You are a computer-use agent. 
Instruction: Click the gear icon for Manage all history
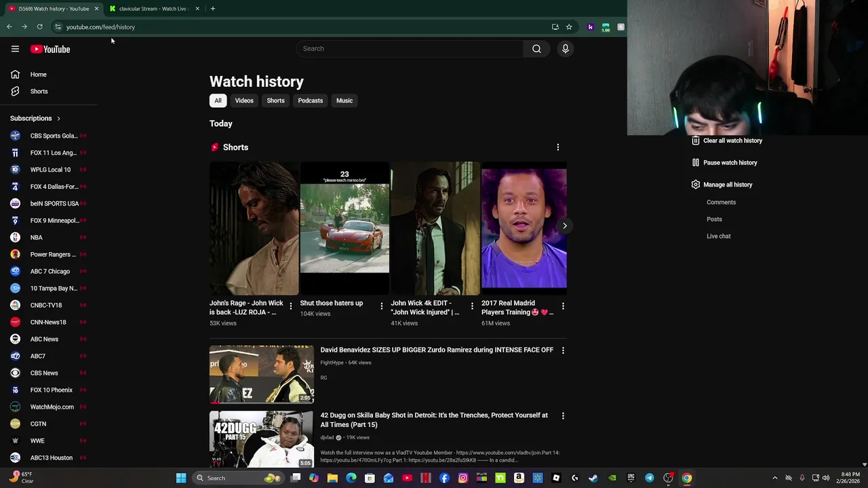[695, 184]
